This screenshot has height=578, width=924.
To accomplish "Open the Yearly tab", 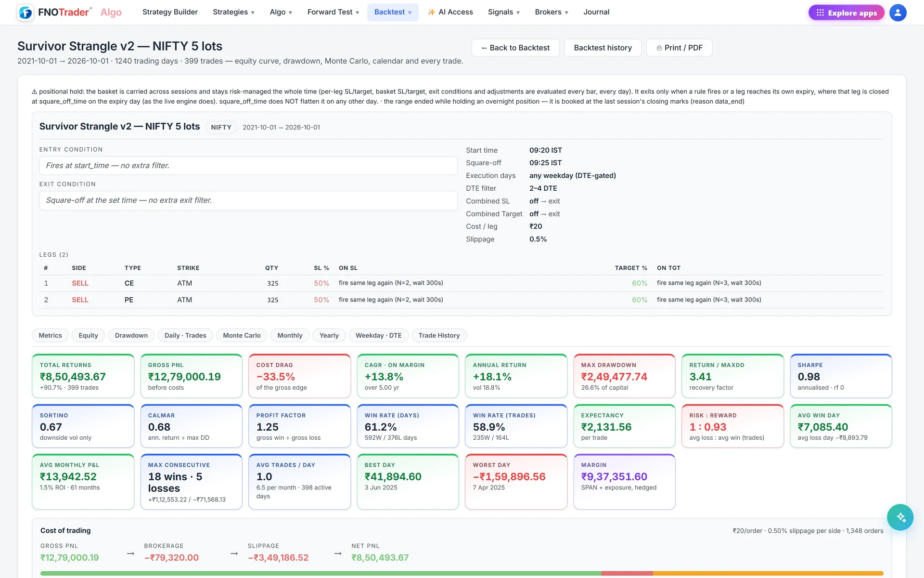I will [x=329, y=335].
